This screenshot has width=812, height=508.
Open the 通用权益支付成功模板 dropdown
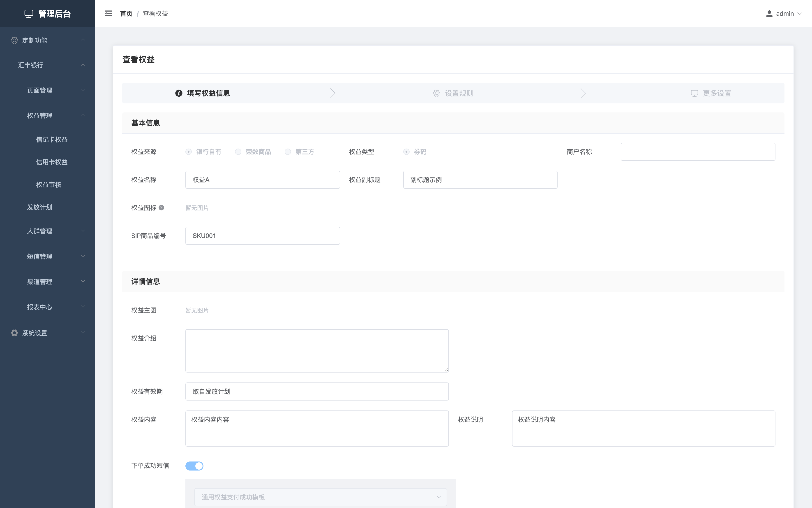pyautogui.click(x=321, y=497)
